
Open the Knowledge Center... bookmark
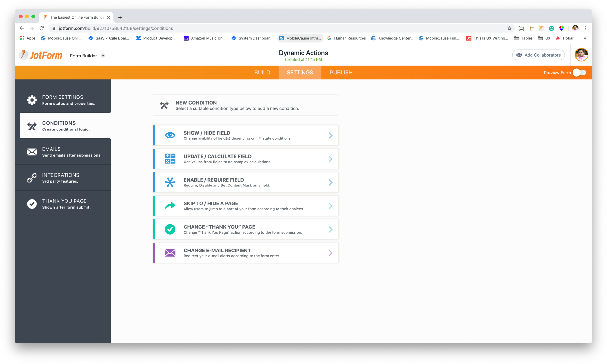[x=392, y=38]
